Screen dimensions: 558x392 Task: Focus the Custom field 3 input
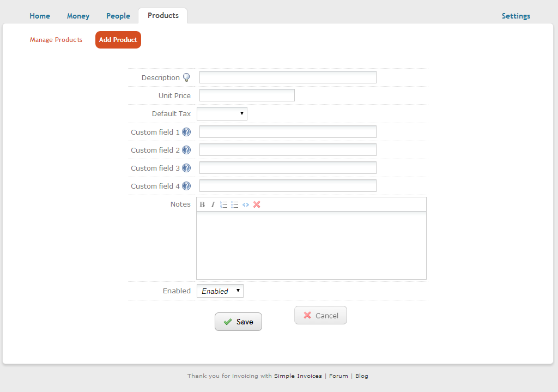288,168
